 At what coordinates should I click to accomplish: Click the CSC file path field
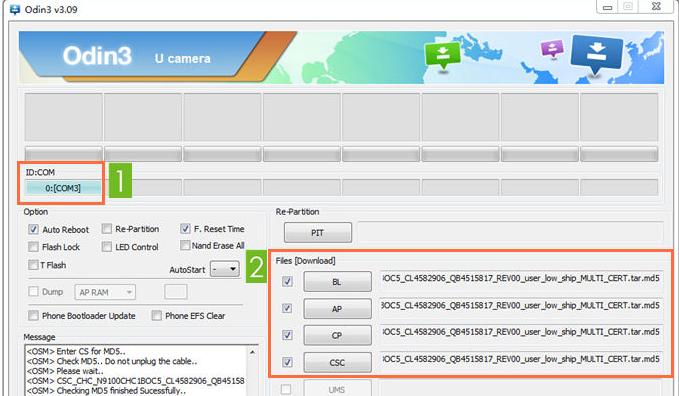tap(521, 359)
